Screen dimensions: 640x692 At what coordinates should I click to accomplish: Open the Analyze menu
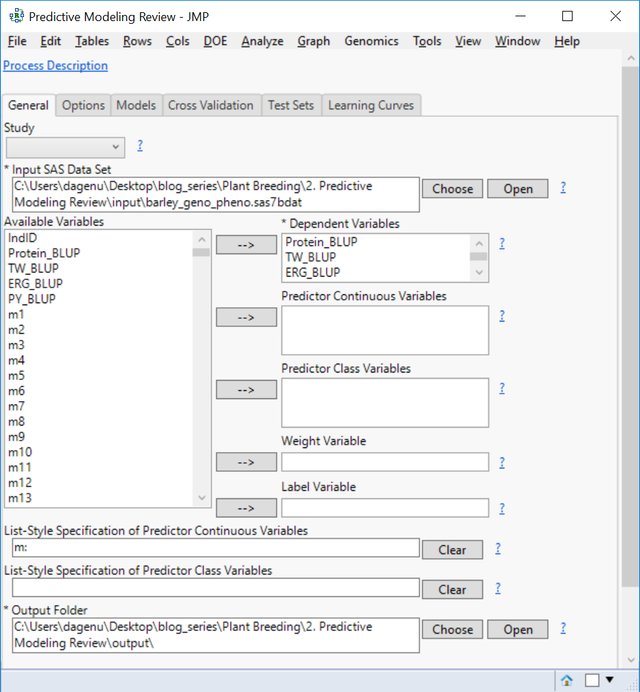(262, 41)
